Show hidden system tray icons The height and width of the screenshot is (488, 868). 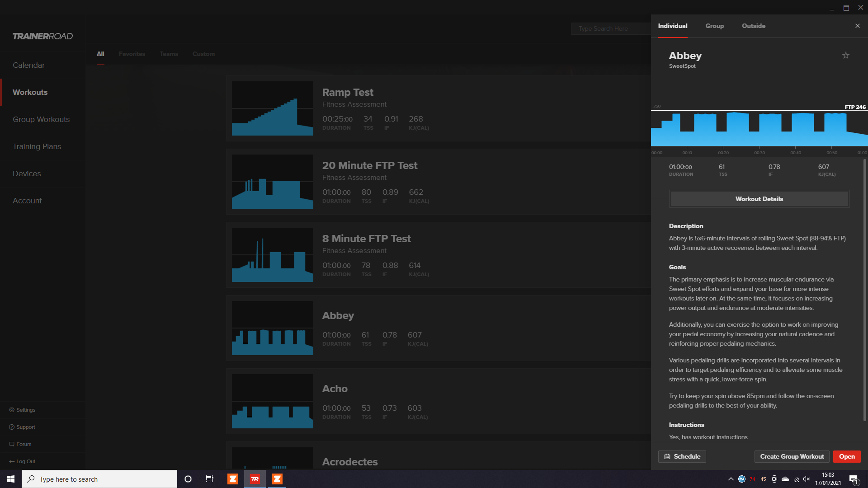point(731,479)
